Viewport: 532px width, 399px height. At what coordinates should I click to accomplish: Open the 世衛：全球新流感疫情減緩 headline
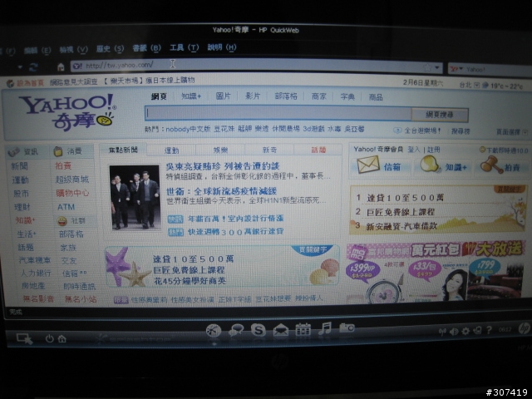[221, 191]
